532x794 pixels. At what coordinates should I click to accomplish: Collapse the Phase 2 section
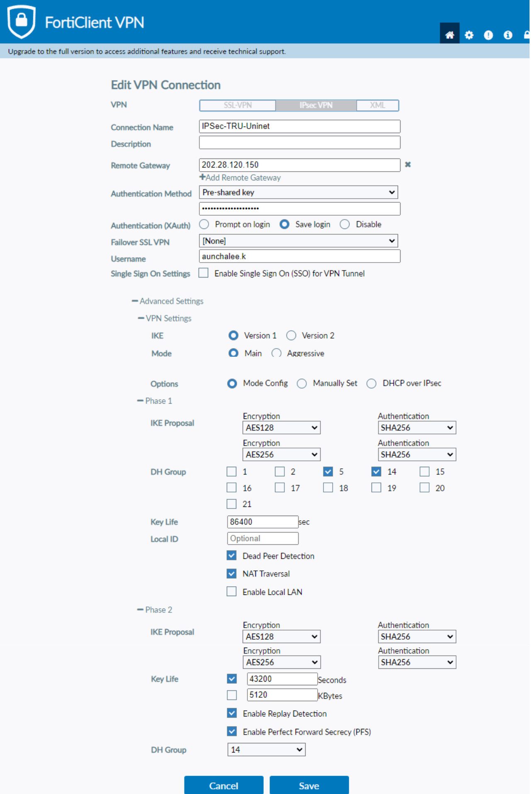coord(155,610)
